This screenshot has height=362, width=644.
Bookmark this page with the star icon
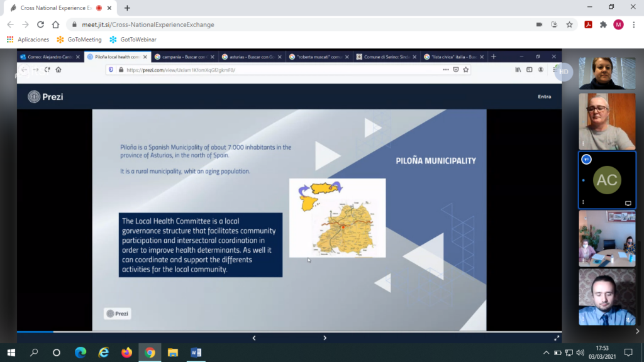coord(569,25)
